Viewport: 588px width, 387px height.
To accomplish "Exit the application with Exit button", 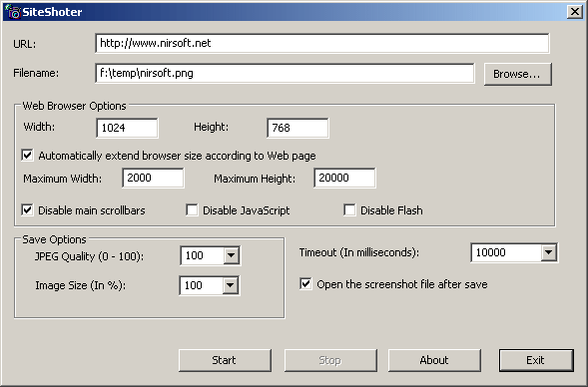I will pyautogui.click(x=536, y=360).
